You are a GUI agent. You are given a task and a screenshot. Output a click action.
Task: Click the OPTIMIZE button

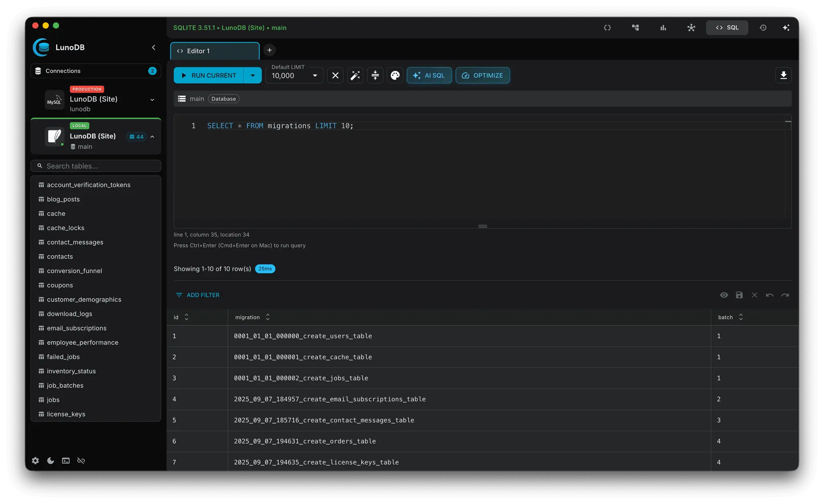483,76
